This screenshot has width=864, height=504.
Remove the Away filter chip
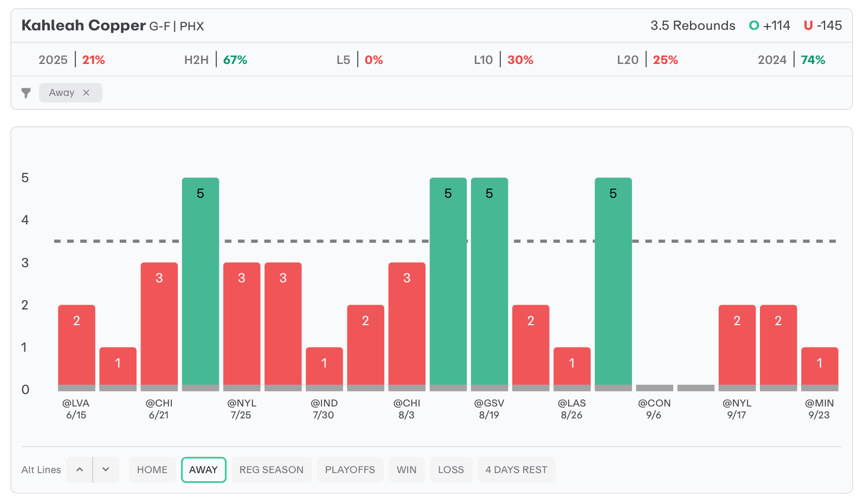[x=86, y=93]
